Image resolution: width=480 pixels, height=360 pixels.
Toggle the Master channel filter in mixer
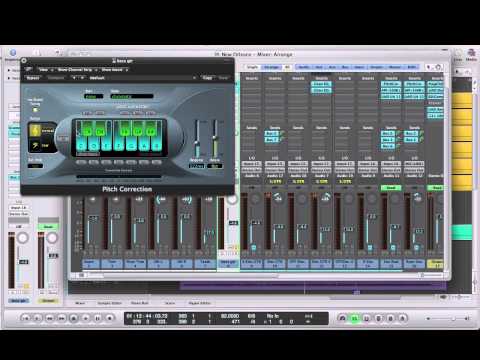point(394,67)
